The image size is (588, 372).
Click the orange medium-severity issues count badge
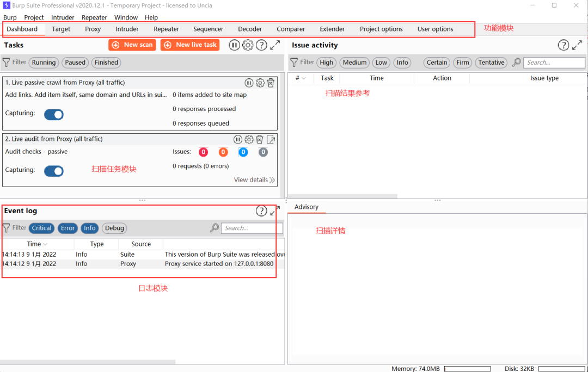[223, 152]
